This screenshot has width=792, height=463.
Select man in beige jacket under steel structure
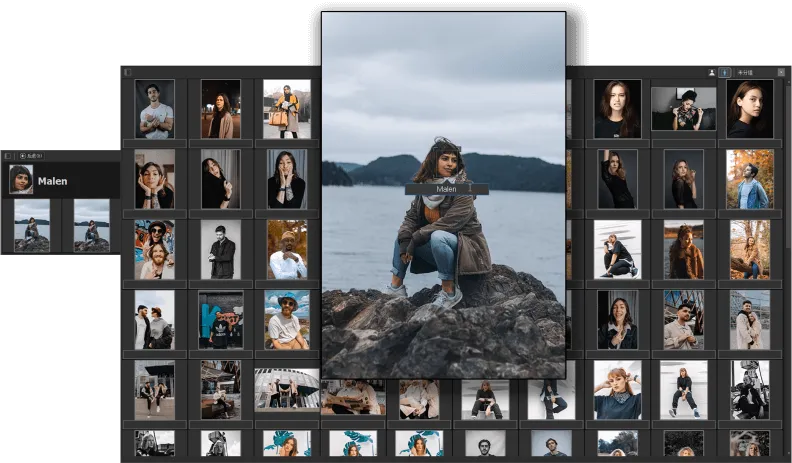(x=683, y=320)
